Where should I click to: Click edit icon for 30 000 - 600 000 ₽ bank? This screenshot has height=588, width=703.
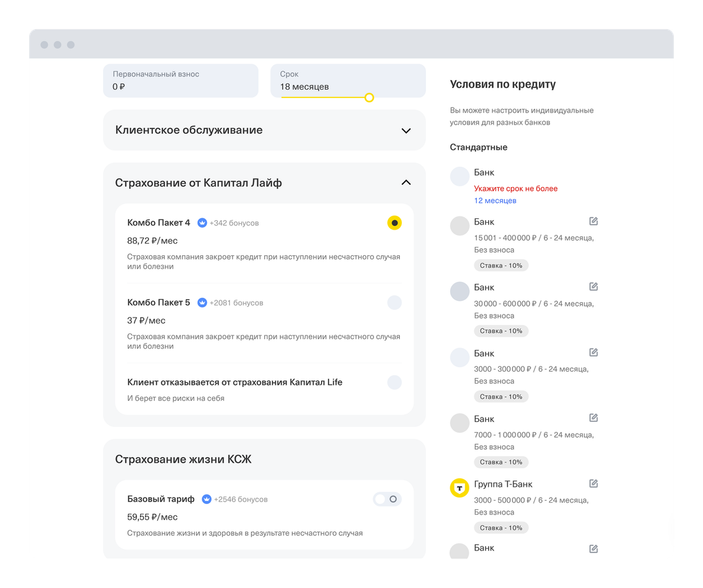(x=593, y=287)
